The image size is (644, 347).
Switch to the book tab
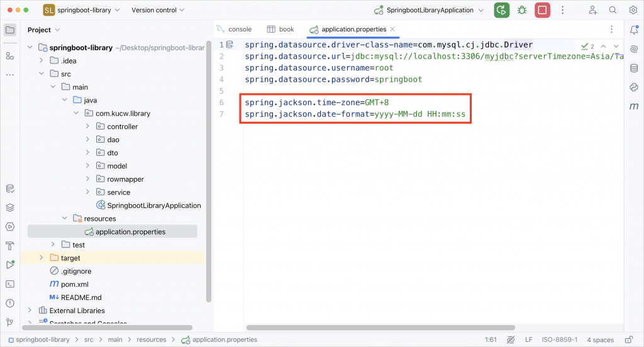[280, 29]
